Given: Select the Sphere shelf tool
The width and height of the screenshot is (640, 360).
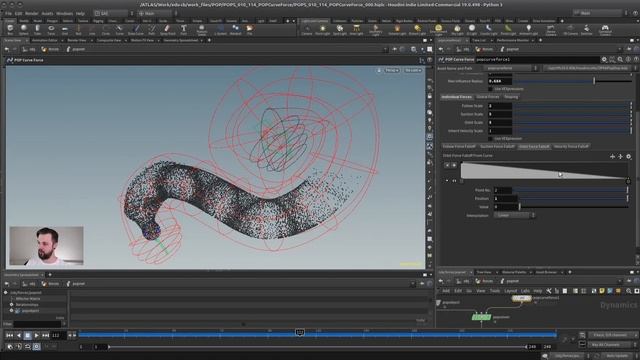Looking at the screenshot, I should (x=24, y=29).
